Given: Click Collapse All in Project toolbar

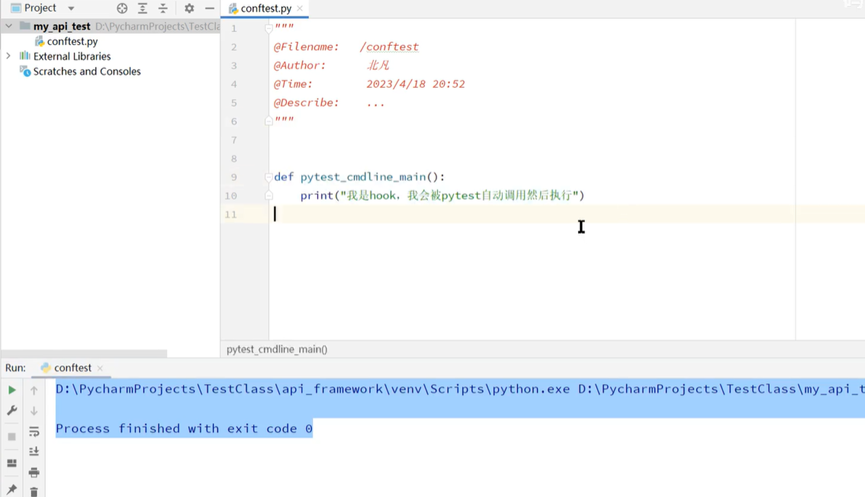Looking at the screenshot, I should point(163,8).
